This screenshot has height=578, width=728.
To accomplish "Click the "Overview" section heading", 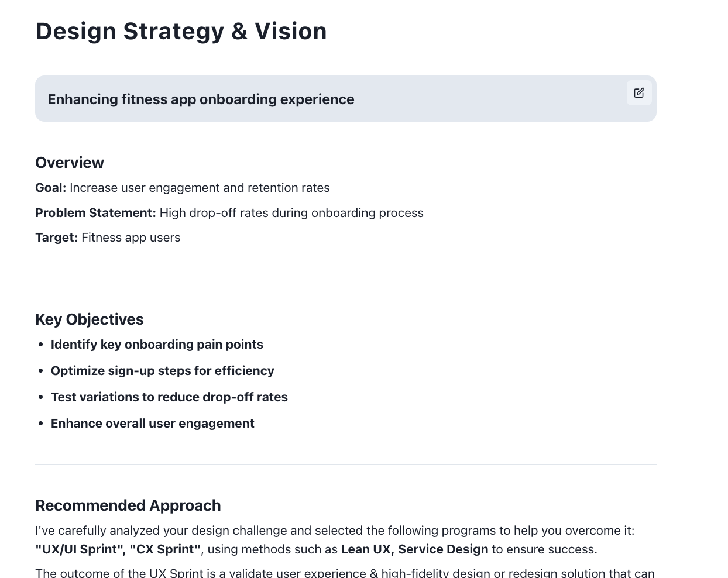I will (70, 163).
